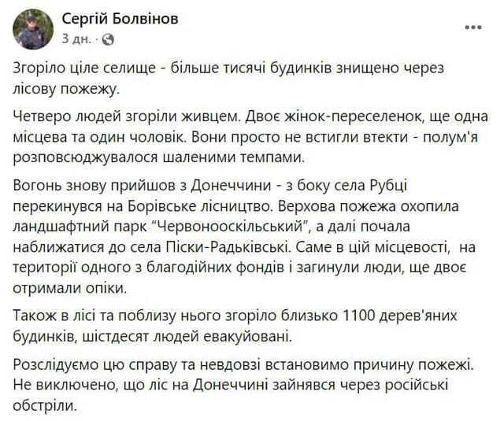Open Сергій Болвінов's profile picture

[x=33, y=28]
